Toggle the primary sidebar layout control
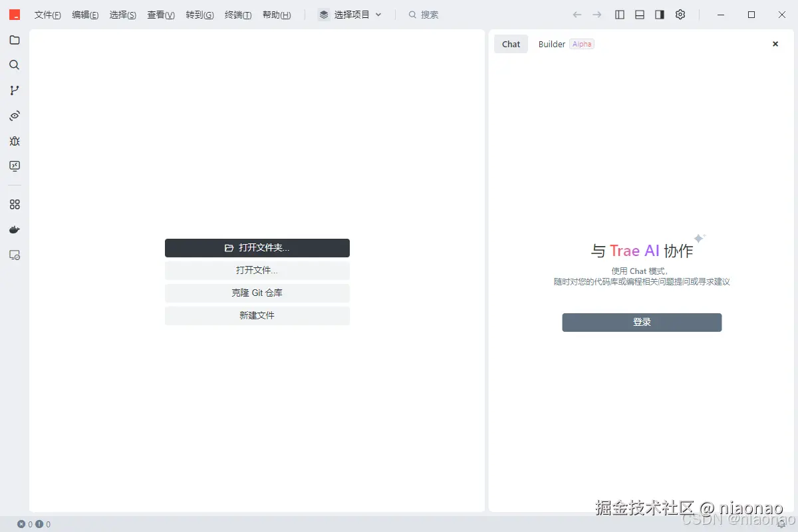The width and height of the screenshot is (798, 532). coord(619,14)
